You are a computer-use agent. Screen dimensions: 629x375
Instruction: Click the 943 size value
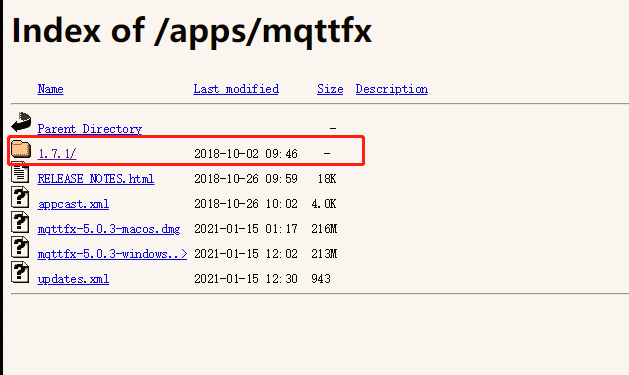point(321,279)
